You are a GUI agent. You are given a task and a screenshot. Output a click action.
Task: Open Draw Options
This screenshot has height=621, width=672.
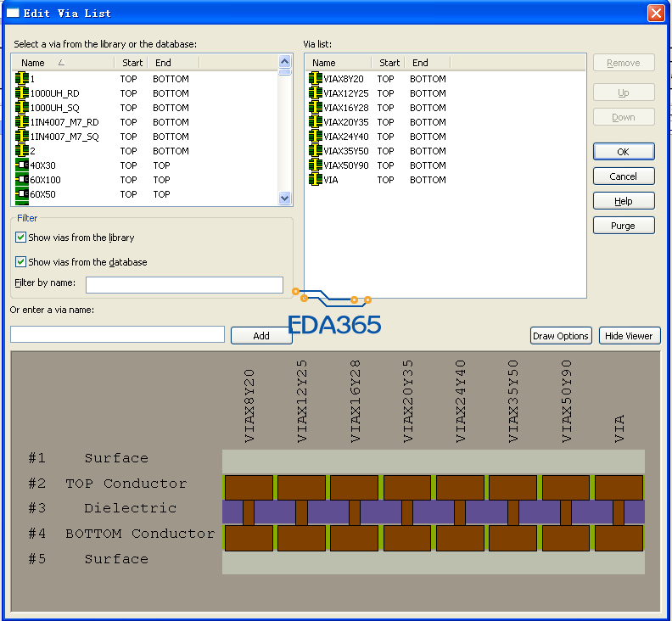[560, 336]
